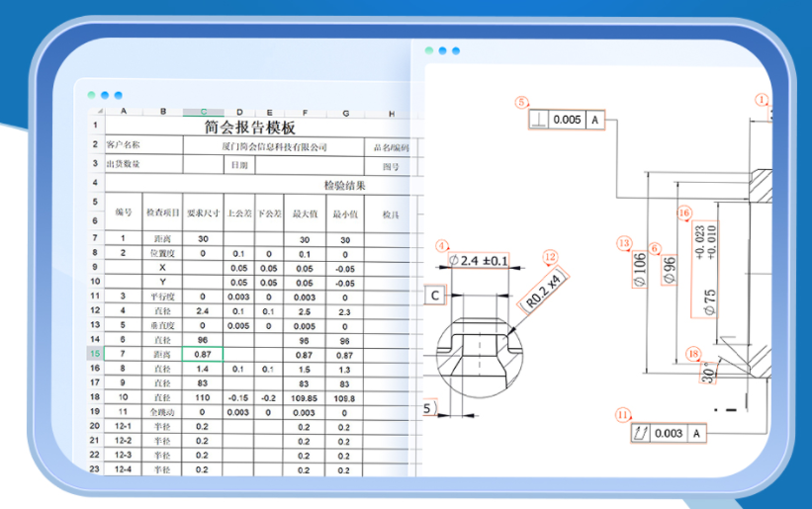Select the 30° angle dimension
The width and height of the screenshot is (812, 509).
(708, 373)
